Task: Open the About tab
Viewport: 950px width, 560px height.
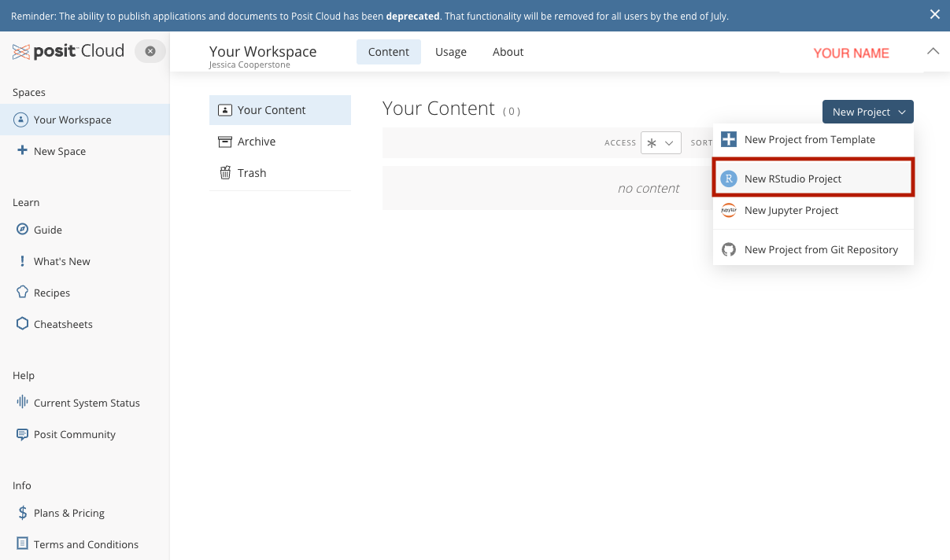Action: click(508, 52)
